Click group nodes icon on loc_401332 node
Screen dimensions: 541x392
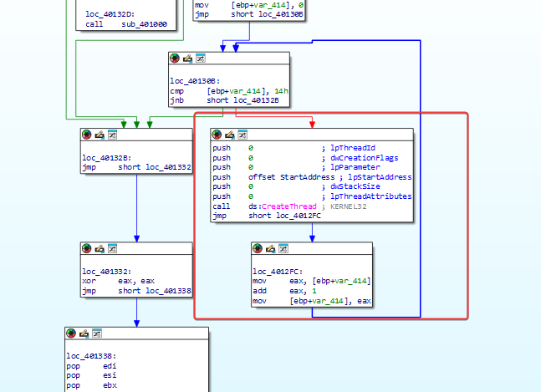(113, 248)
